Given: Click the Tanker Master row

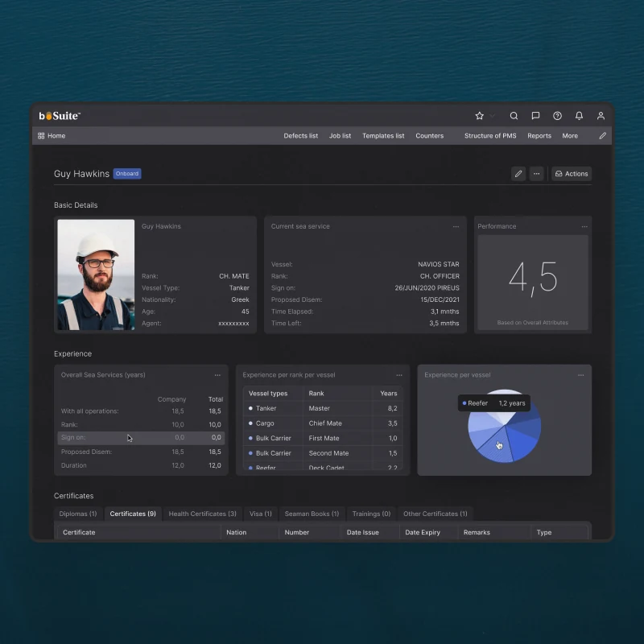Looking at the screenshot, I should click(323, 408).
